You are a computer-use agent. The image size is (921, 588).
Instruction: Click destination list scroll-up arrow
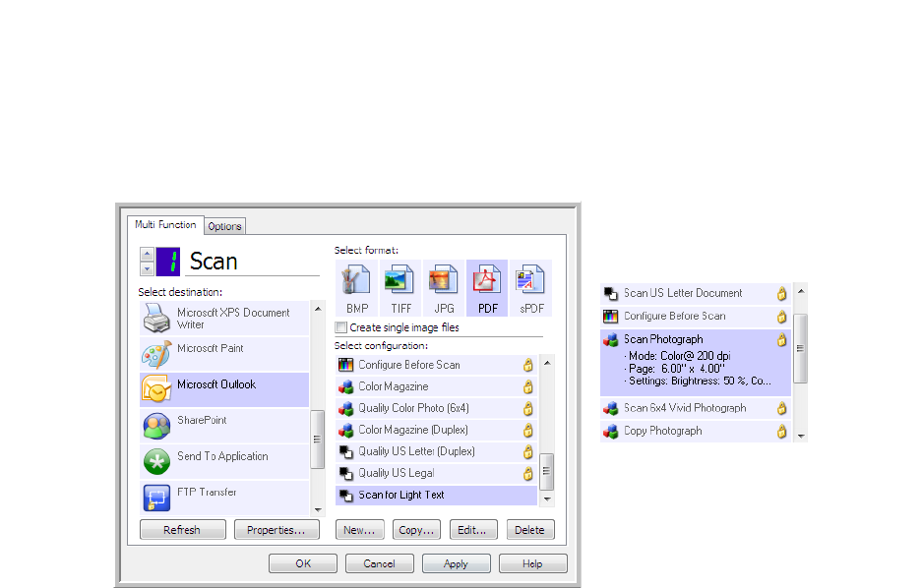point(318,309)
